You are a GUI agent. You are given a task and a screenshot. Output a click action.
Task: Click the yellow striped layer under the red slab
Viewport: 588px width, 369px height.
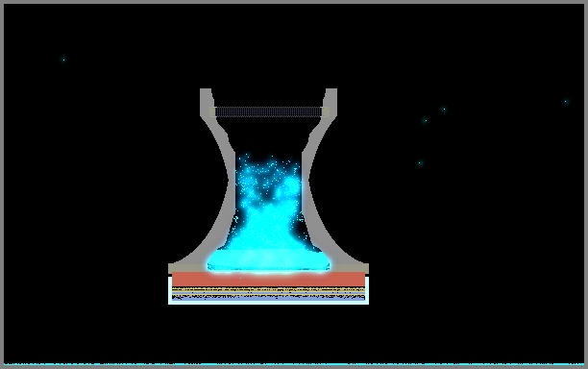[x=268, y=290]
